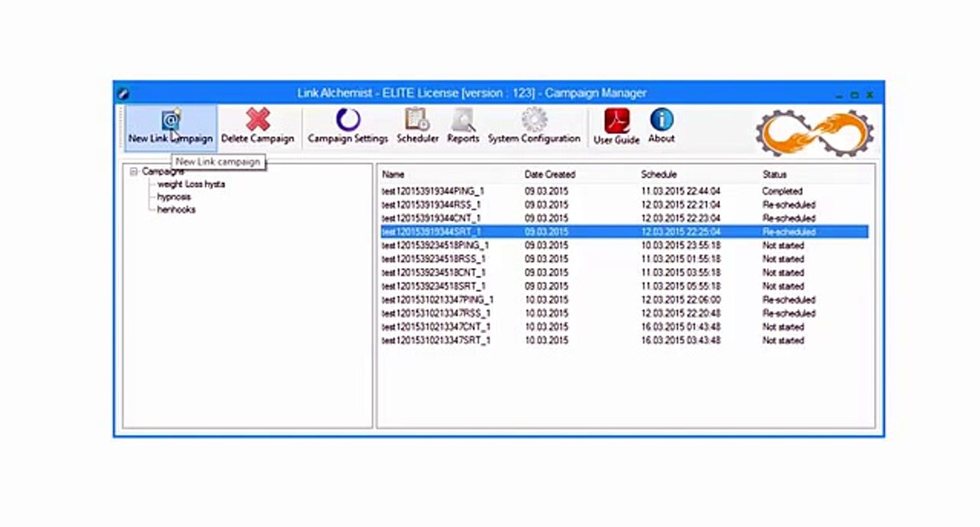Select row test12015310213347PING_1
The width and height of the screenshot is (980, 527).
click(x=624, y=300)
